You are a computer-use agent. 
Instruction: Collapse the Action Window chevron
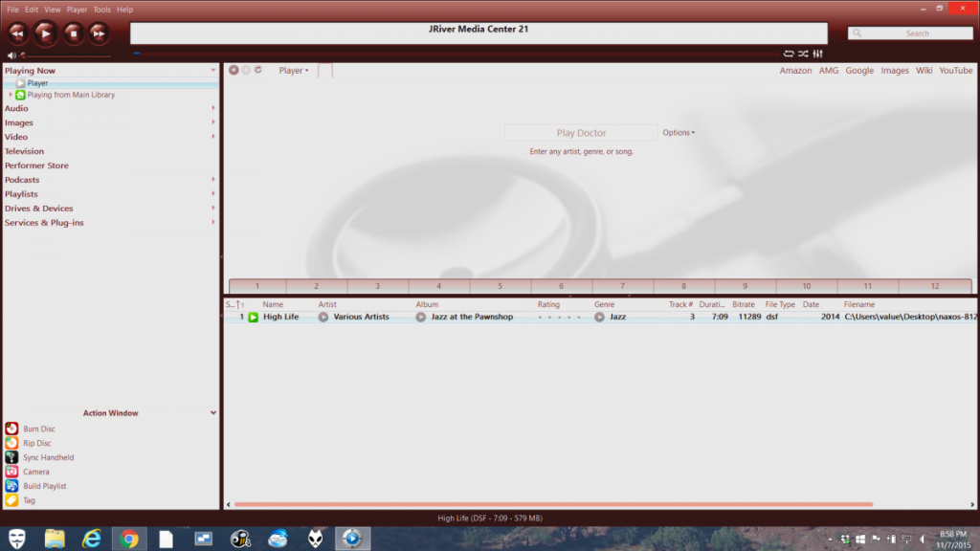click(213, 413)
